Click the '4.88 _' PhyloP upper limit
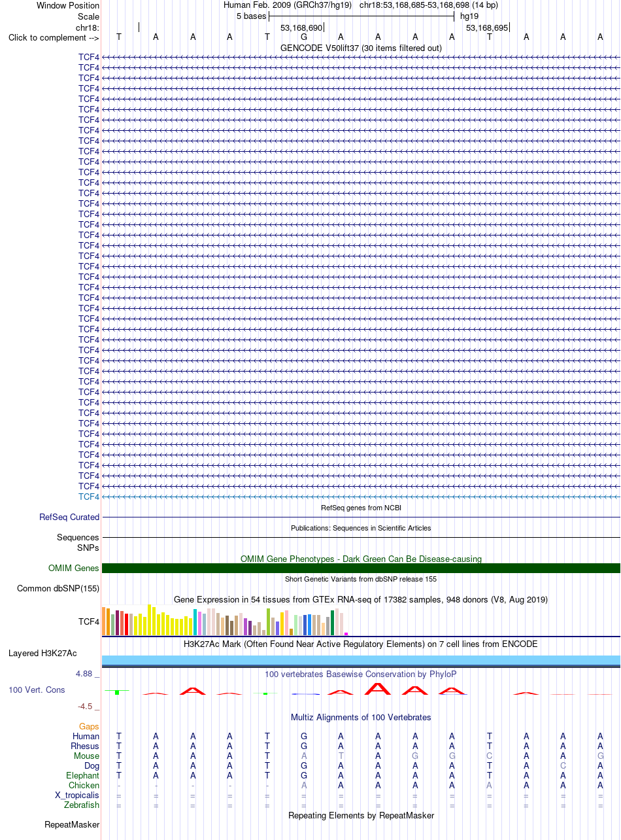Image resolution: width=621 pixels, height=840 pixels. [89, 673]
